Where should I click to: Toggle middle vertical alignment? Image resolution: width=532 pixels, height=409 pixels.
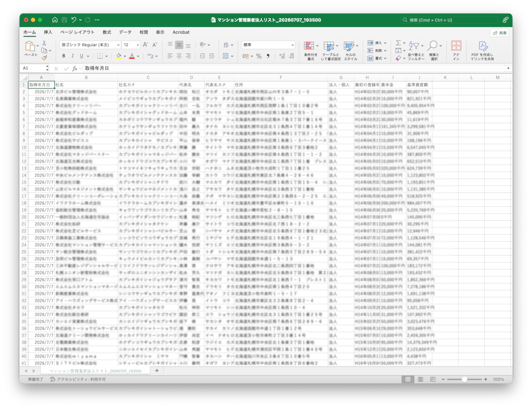179,45
